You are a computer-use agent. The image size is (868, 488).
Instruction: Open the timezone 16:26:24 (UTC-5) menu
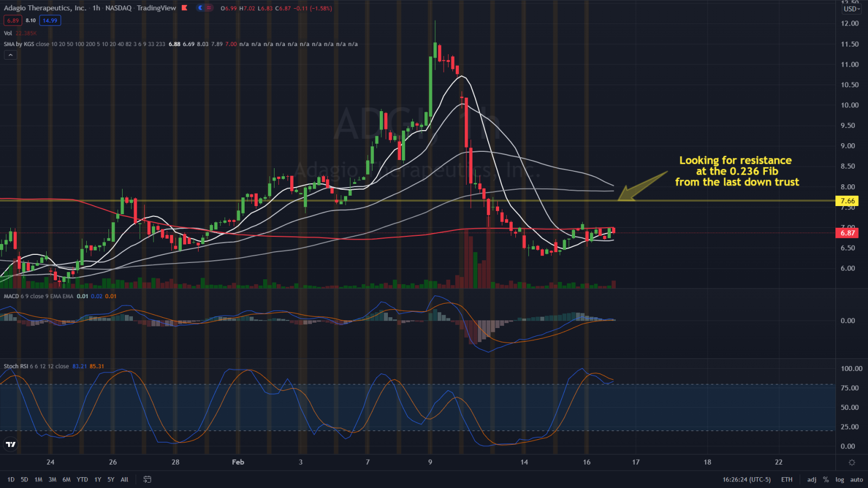pyautogui.click(x=746, y=479)
